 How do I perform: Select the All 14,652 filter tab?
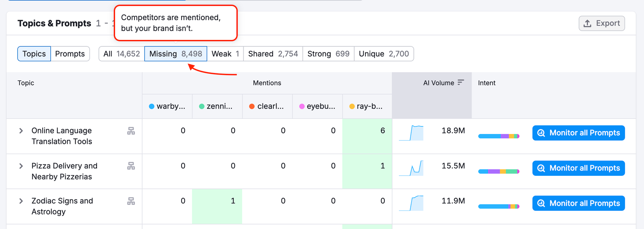point(122,54)
